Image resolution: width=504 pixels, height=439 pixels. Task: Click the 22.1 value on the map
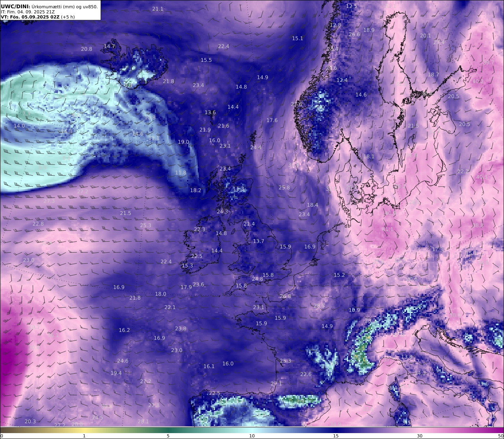click(170, 307)
